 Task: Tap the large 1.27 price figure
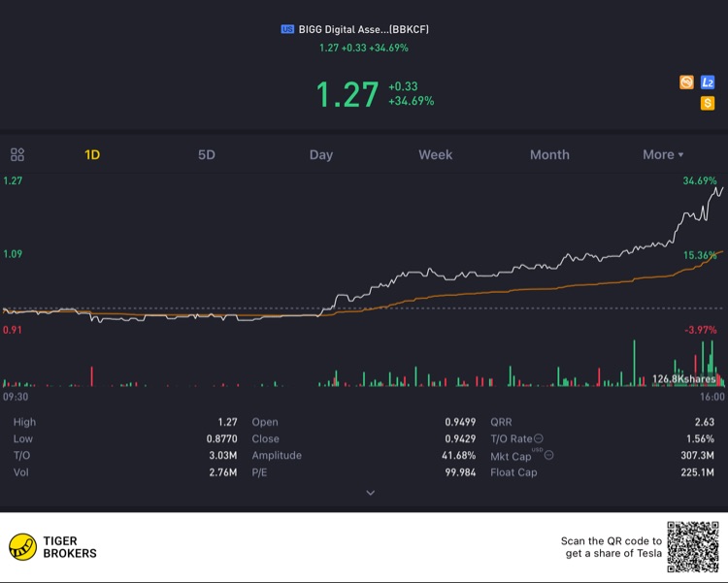point(347,94)
